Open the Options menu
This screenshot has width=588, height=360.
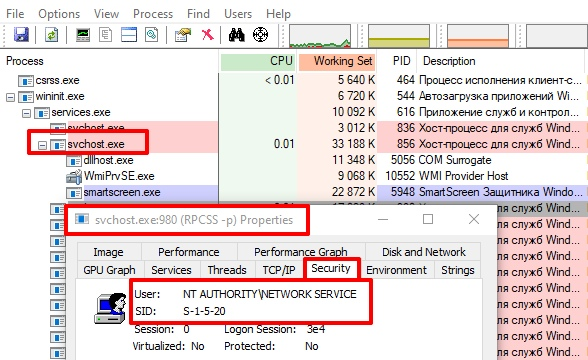(x=59, y=14)
